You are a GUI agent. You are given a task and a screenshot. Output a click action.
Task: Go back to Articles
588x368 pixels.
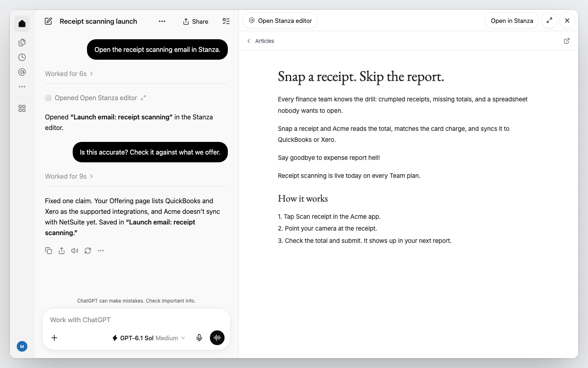coord(261,41)
